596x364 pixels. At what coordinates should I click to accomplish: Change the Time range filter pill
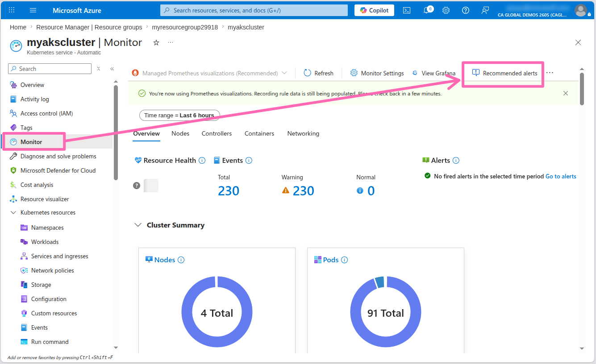(x=179, y=115)
